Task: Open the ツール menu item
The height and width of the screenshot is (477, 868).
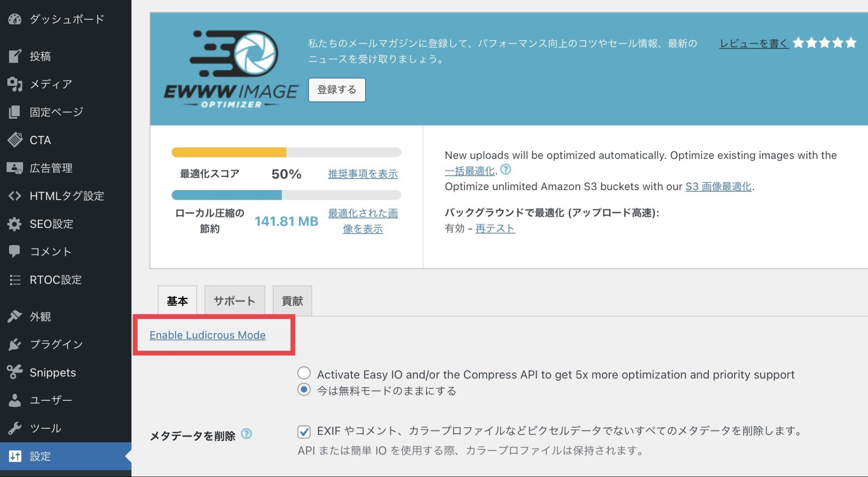Action: coord(66,428)
